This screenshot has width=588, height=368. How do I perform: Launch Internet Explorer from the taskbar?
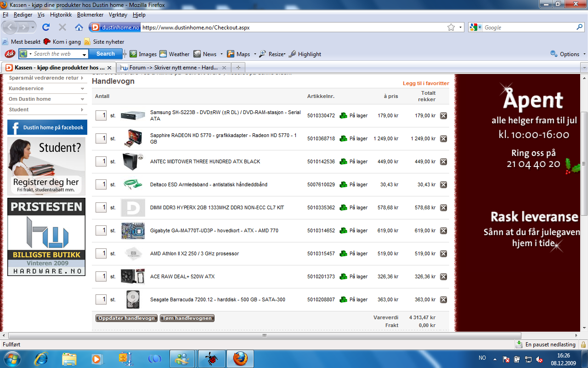pos(41,358)
